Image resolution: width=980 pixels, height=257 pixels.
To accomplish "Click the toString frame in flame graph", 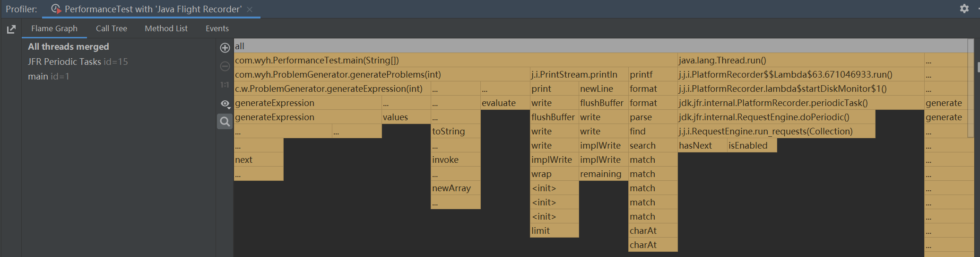I will click(x=449, y=131).
